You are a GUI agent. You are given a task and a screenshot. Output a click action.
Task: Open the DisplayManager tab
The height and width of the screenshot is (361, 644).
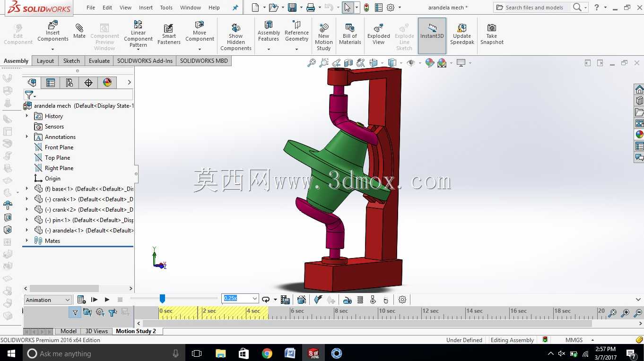coord(107,83)
